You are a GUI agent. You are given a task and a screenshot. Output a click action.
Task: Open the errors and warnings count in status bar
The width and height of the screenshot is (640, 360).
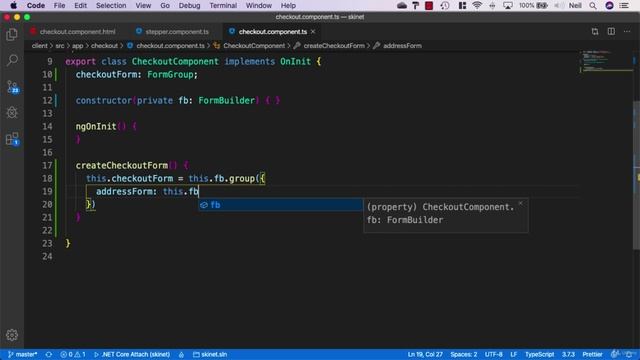[73, 354]
